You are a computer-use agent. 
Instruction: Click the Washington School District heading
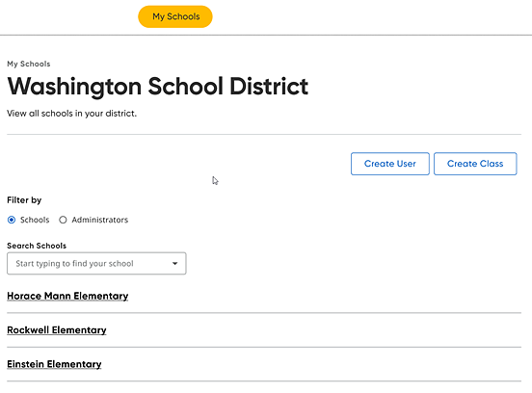tap(158, 87)
